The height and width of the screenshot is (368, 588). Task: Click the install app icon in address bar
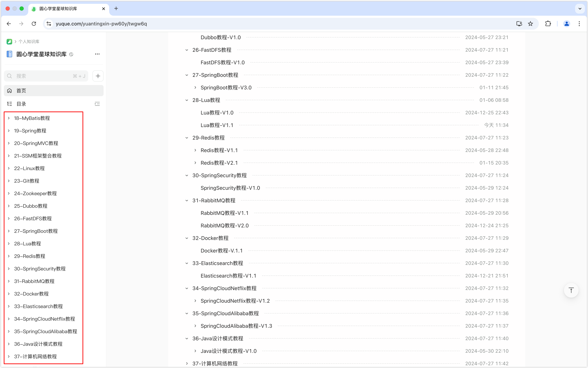519,24
